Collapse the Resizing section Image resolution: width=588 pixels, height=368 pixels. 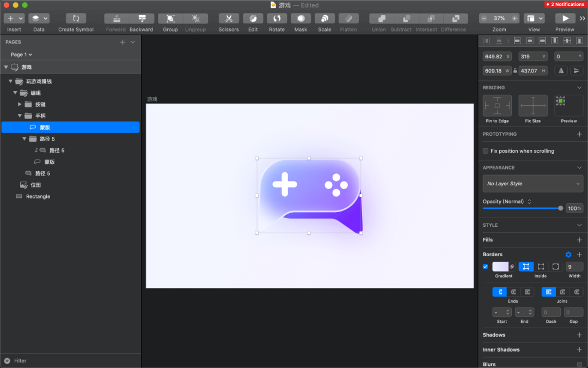tap(579, 87)
